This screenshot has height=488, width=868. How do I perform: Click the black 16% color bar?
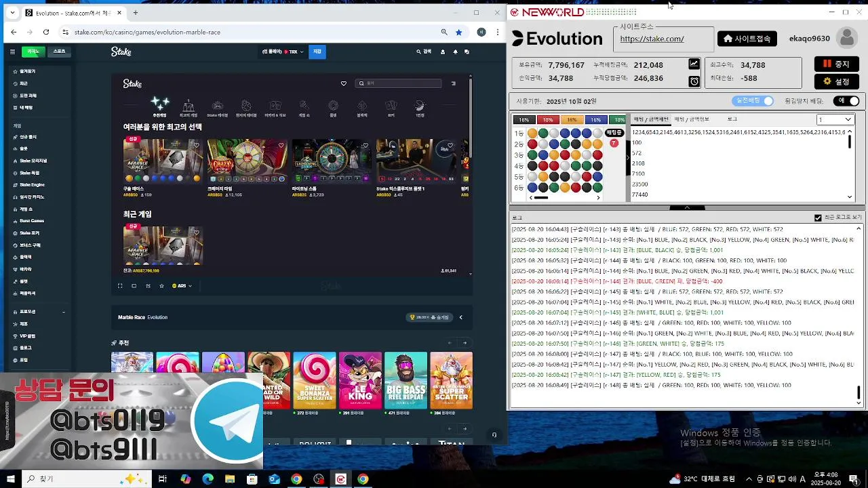tap(524, 120)
